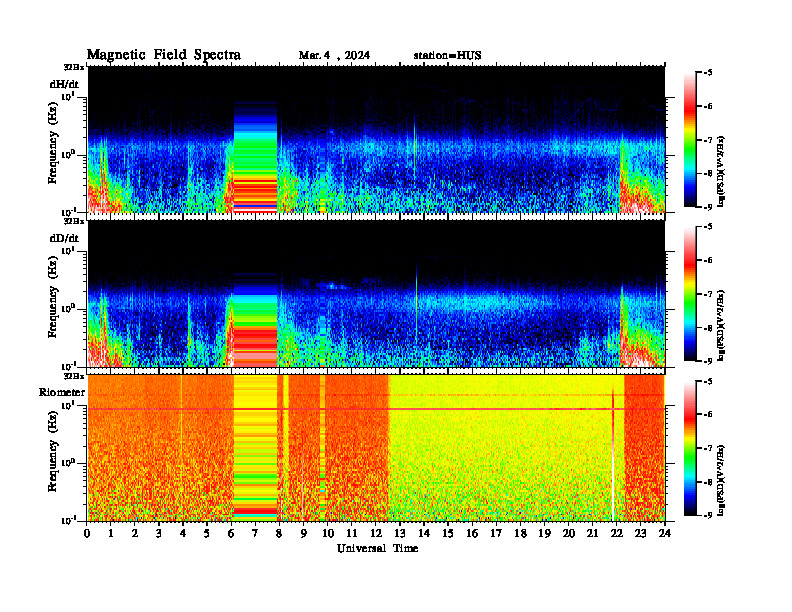This screenshot has width=792, height=612.
Task: Click the log PSD unit label beside the dD/dt colorbar
Action: [721, 326]
